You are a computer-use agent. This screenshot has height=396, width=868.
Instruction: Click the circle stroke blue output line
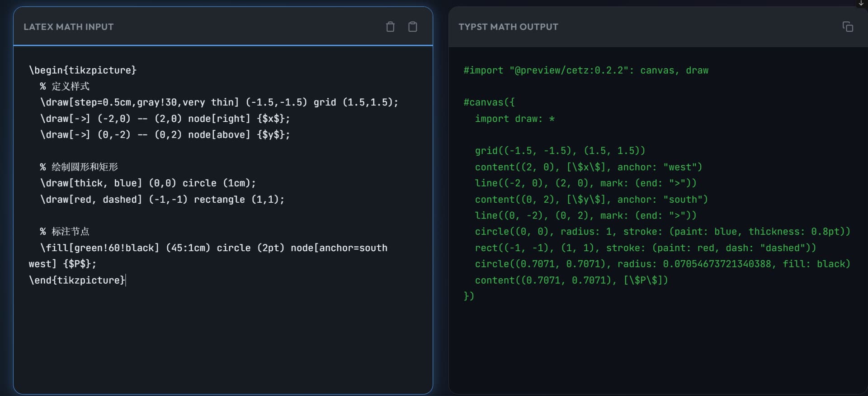tap(662, 232)
